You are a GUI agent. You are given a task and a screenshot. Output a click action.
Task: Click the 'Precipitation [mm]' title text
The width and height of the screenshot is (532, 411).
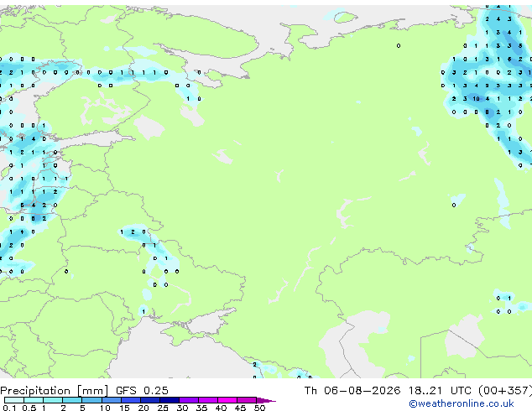click(x=55, y=391)
